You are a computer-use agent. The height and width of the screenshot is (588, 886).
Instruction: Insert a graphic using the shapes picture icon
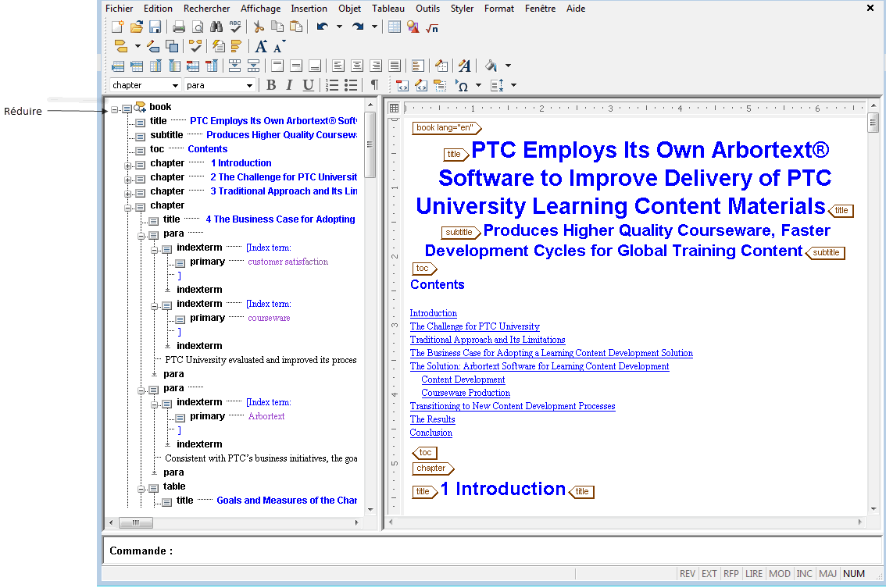tap(413, 27)
